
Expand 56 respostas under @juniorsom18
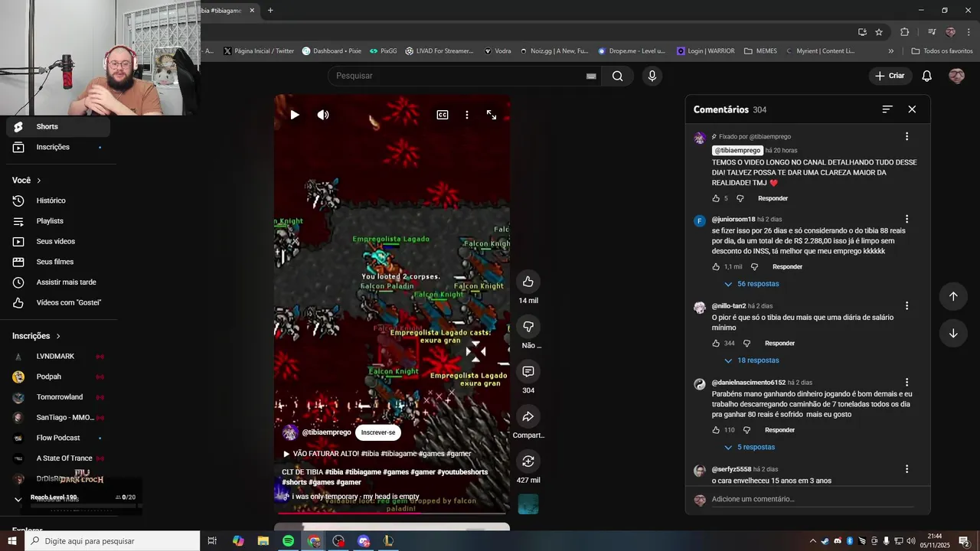751,284
